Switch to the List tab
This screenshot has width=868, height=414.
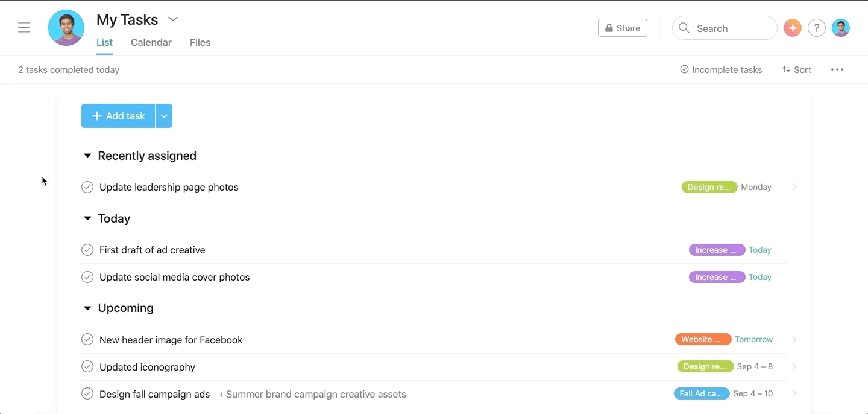[x=104, y=42]
